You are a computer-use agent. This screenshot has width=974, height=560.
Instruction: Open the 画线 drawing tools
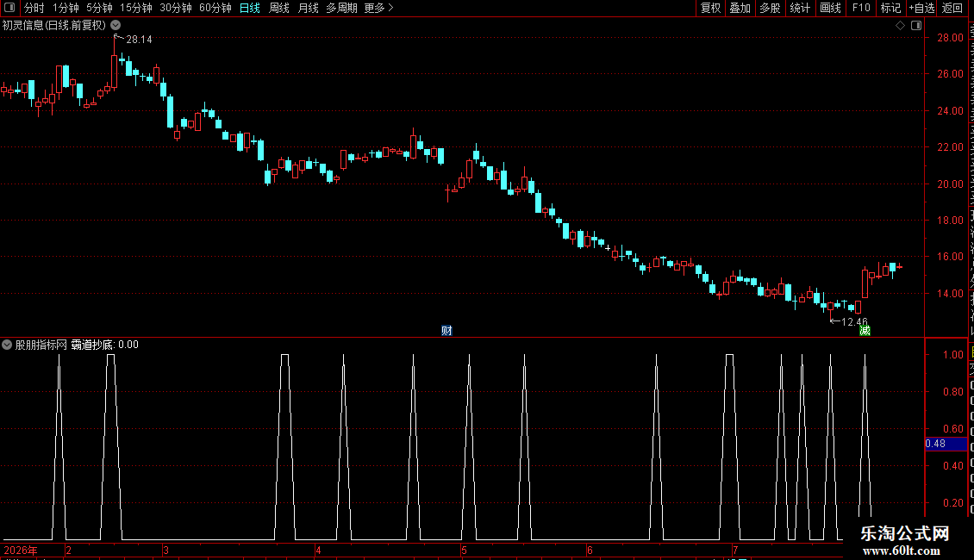830,8
